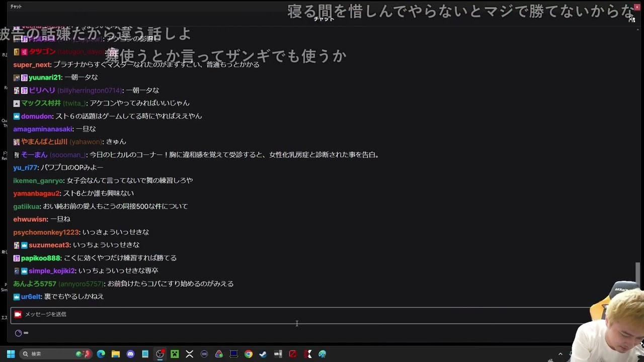Click username psychomonkey1223

click(x=46, y=232)
